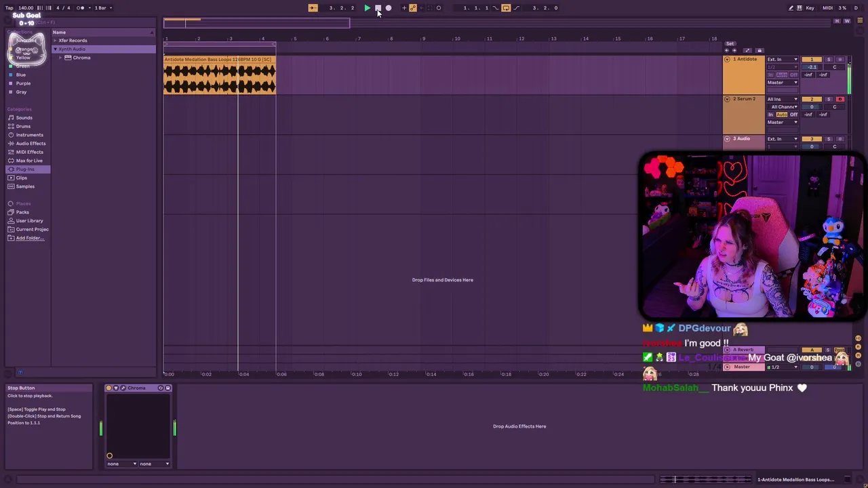The width and height of the screenshot is (868, 488).
Task: Toggle the Follow playback icon
Action: pos(313,8)
